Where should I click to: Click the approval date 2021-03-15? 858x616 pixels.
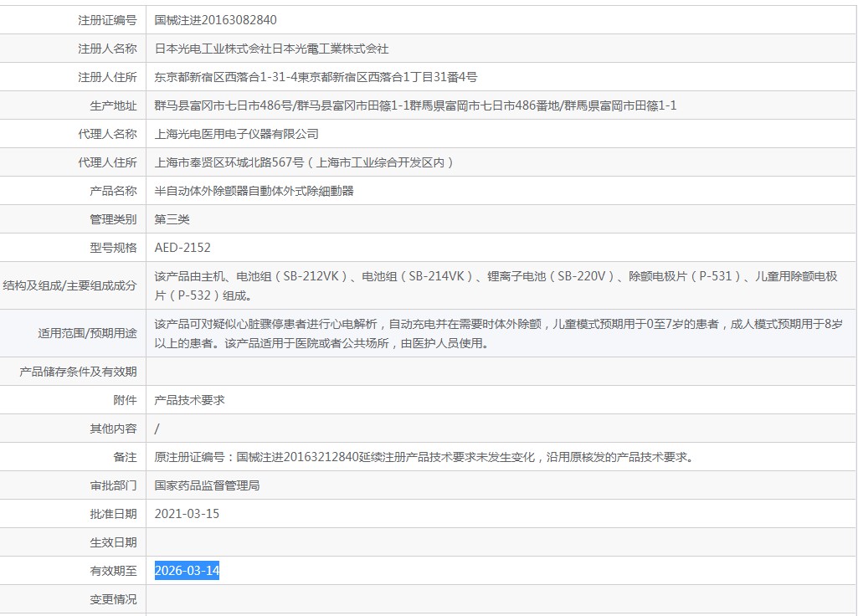187,514
